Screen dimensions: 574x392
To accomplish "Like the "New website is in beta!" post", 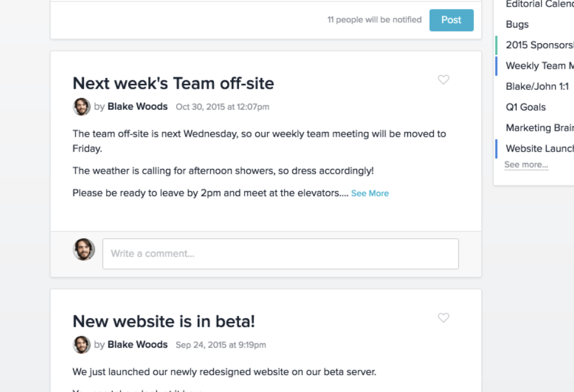I will [443, 318].
